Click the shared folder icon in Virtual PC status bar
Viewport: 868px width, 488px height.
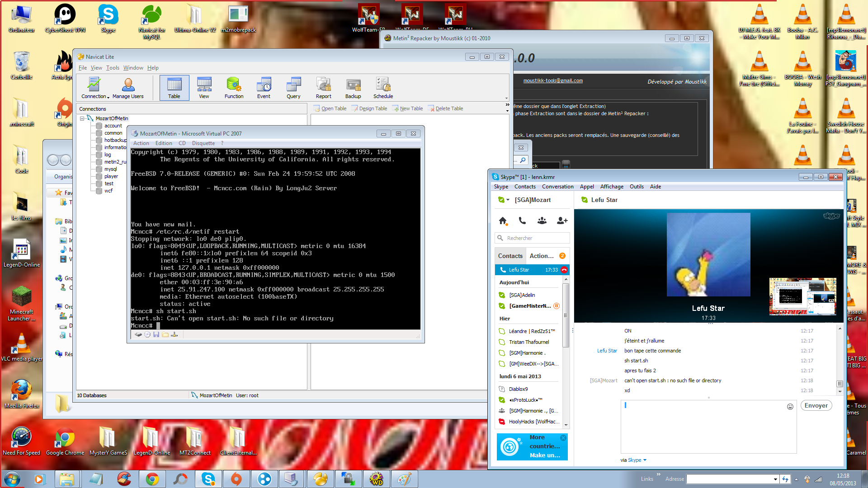click(165, 334)
